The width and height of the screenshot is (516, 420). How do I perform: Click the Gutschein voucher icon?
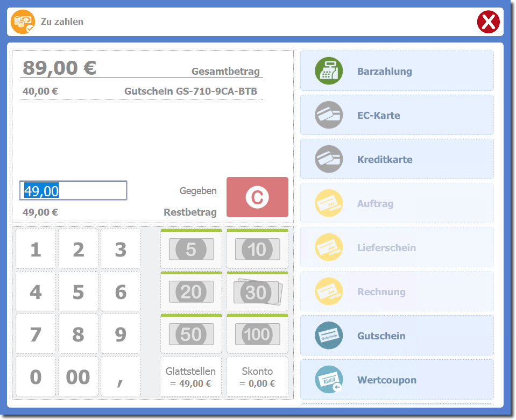329,336
